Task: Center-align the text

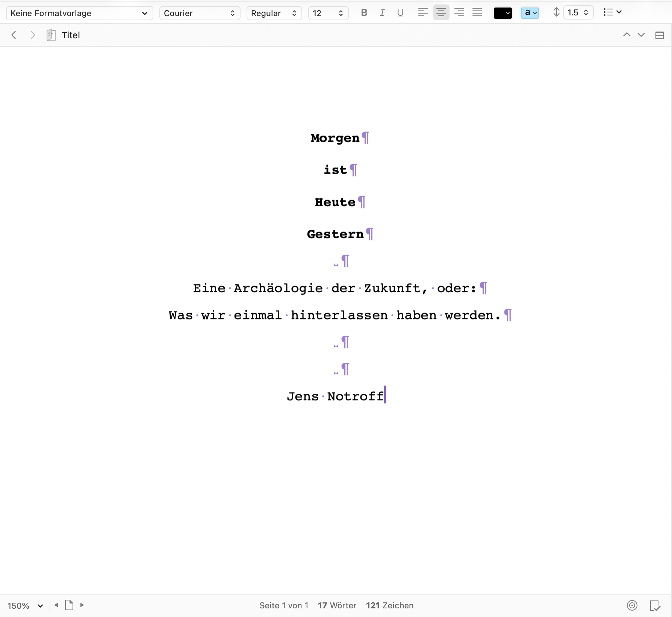Action: [x=441, y=13]
